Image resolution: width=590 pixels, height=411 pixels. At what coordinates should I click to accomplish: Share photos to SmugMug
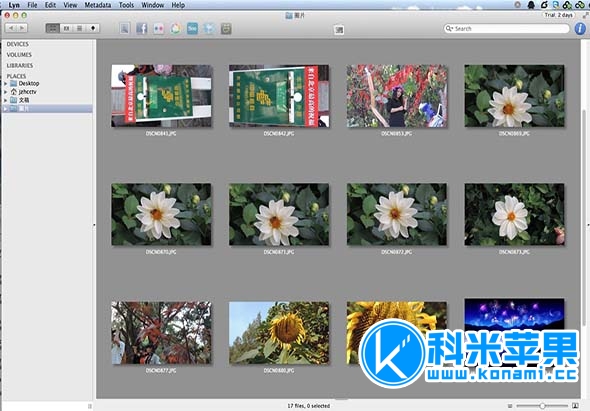point(192,29)
